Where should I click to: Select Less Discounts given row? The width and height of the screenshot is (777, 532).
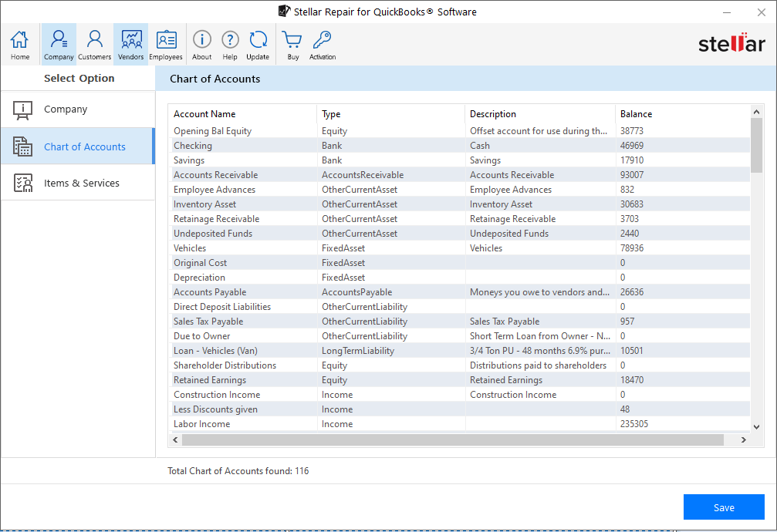(459, 409)
